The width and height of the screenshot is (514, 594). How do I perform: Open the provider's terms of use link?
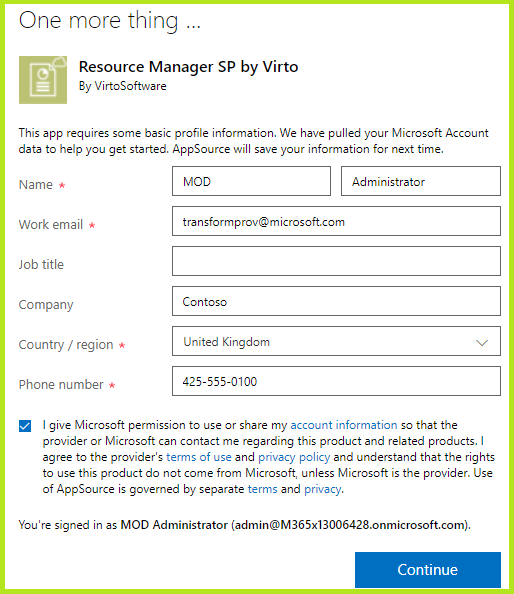tap(198, 457)
